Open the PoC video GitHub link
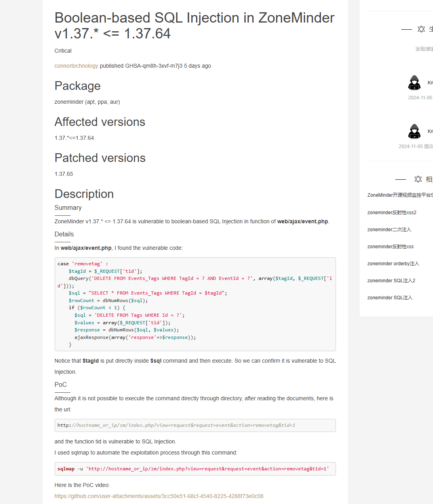Viewport: 433px width, 504px height. tap(159, 496)
